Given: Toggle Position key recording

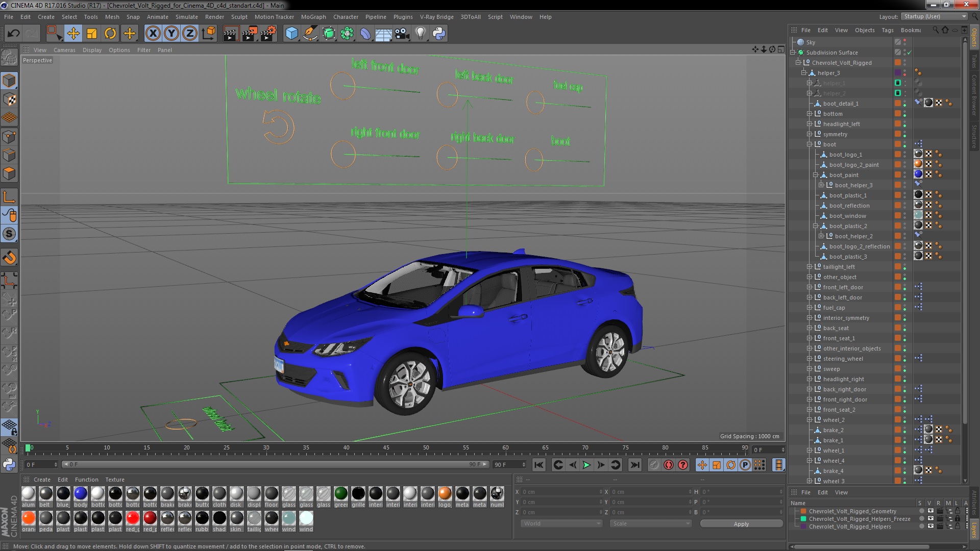Looking at the screenshot, I should [x=702, y=465].
